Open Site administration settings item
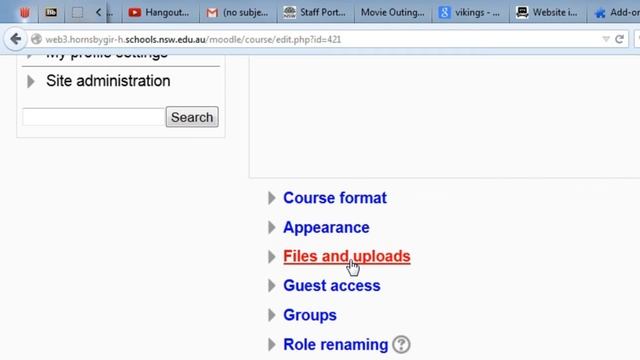Screen dimensions: 640x360 point(108,81)
